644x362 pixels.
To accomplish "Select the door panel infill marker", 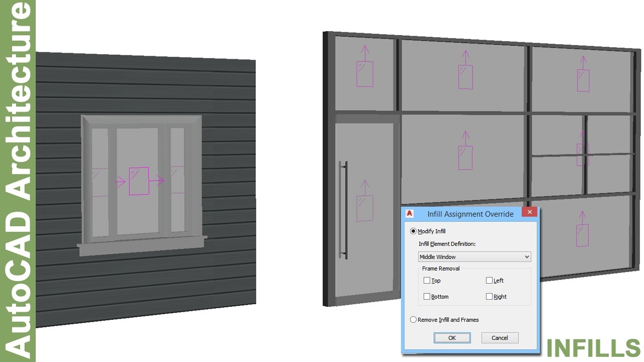I will [x=365, y=208].
